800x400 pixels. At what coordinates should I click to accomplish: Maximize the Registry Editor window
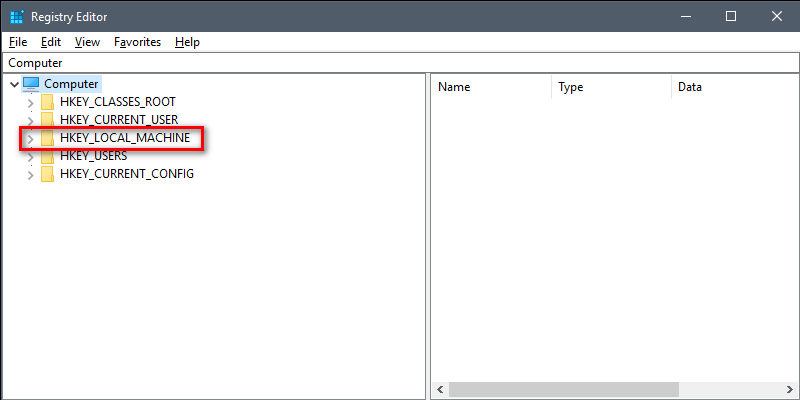coord(731,16)
